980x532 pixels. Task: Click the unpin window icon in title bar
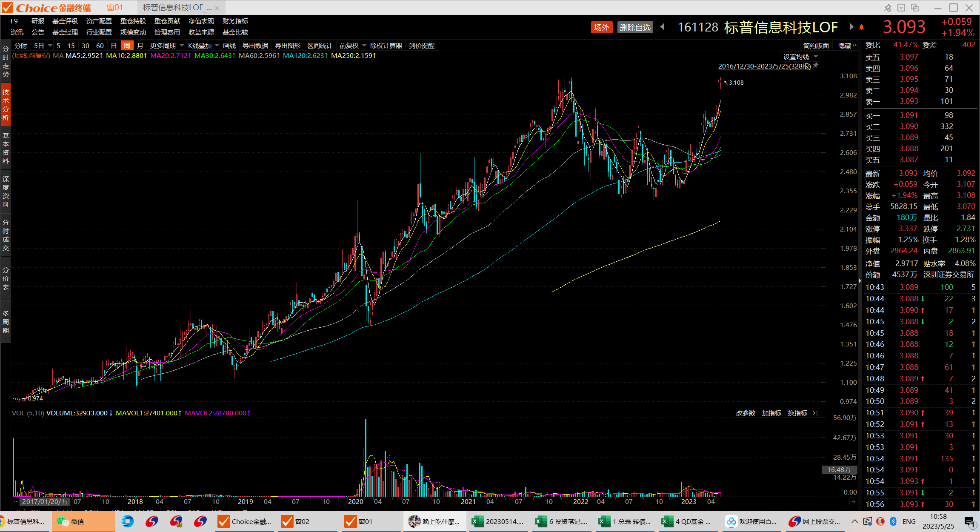click(887, 8)
